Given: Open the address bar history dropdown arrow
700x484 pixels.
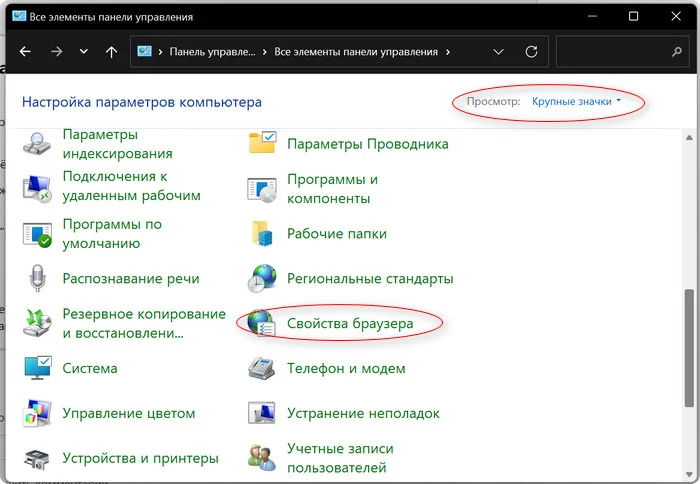Looking at the screenshot, I should coord(499,51).
